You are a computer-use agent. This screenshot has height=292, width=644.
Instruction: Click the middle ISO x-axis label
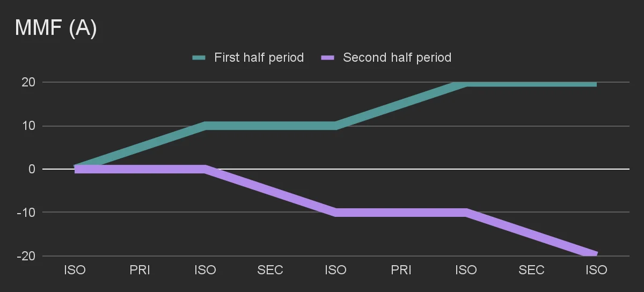[335, 270]
